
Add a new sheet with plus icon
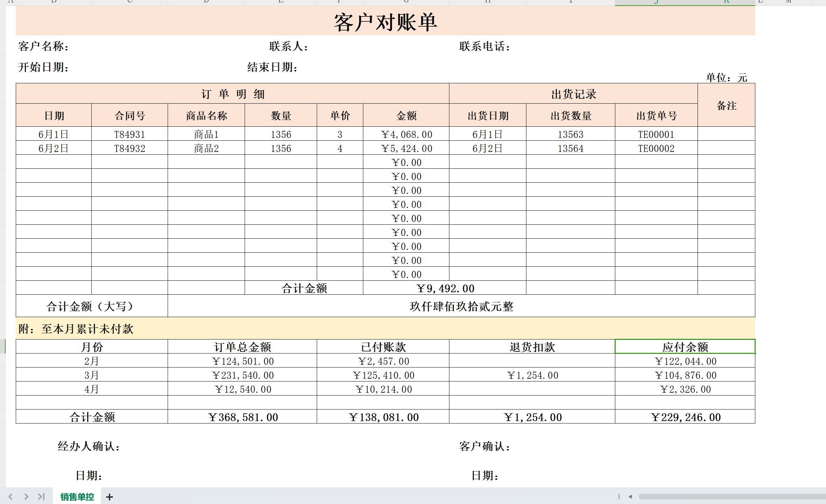pos(110,497)
